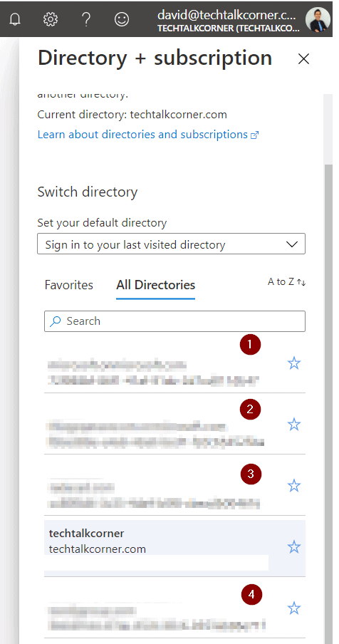339x644 pixels.
Task: Select the All Directories tab
Action: (x=155, y=285)
